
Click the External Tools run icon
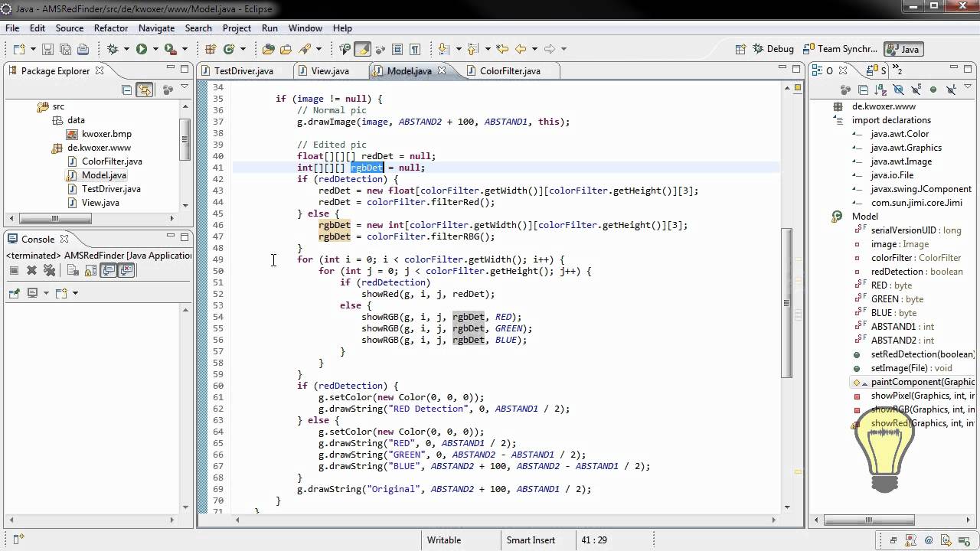pos(170,49)
